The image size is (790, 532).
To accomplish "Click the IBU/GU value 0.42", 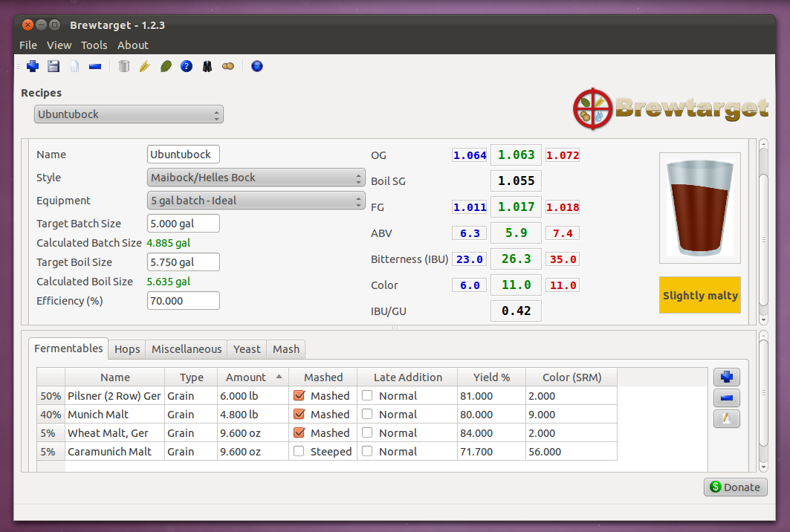I will tap(516, 311).
